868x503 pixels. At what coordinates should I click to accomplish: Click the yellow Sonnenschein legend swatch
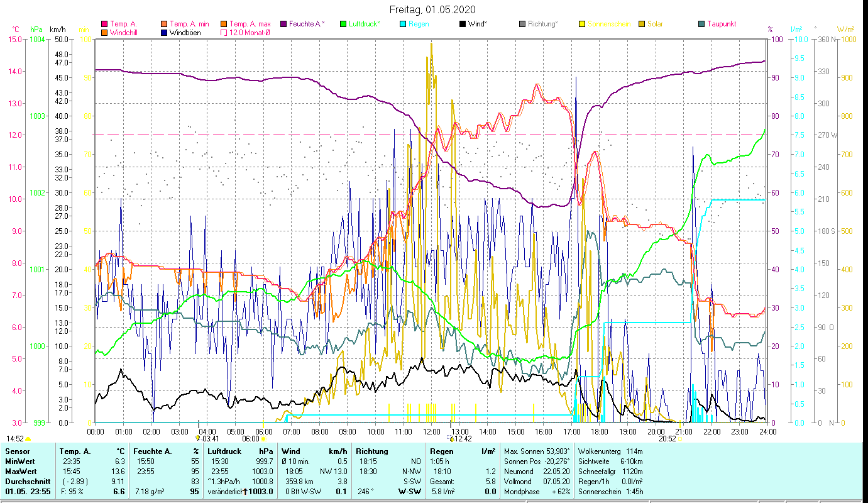tap(581, 24)
